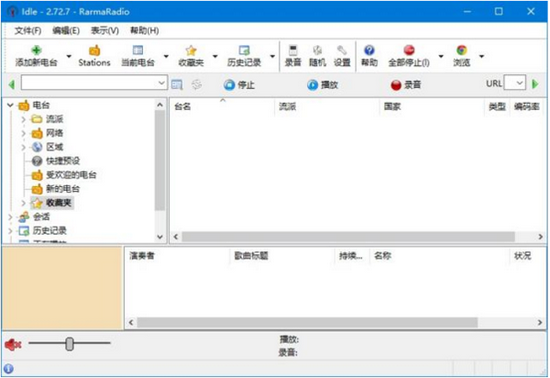Sort by 类型 column header
The image size is (550, 378).
pyautogui.click(x=497, y=107)
